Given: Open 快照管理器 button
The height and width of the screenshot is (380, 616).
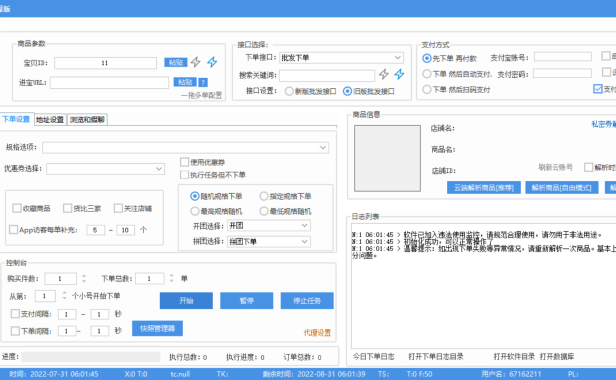Looking at the screenshot, I should click(158, 329).
